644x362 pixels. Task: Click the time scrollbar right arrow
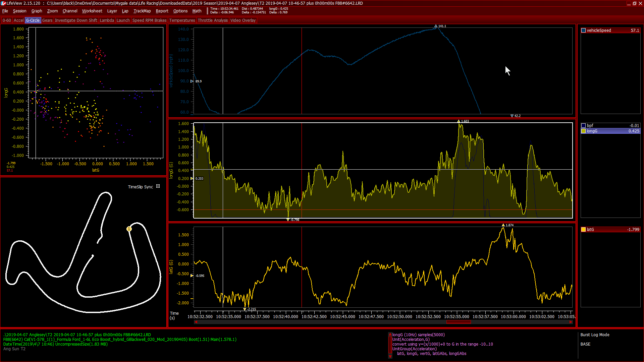click(571, 322)
